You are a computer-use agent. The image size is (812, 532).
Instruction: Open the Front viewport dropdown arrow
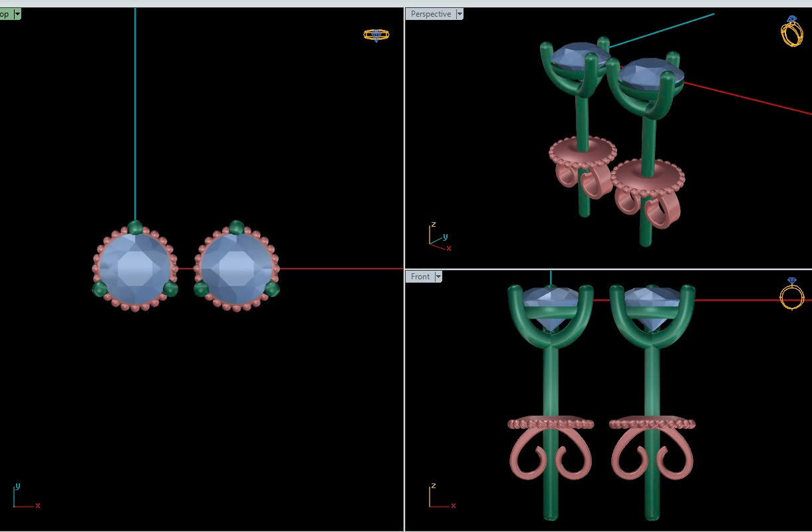(438, 277)
